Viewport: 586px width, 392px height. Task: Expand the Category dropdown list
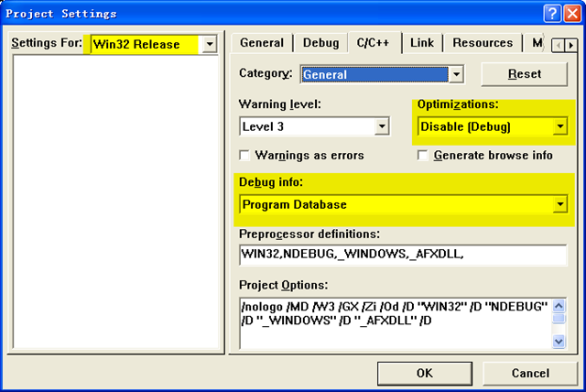456,74
